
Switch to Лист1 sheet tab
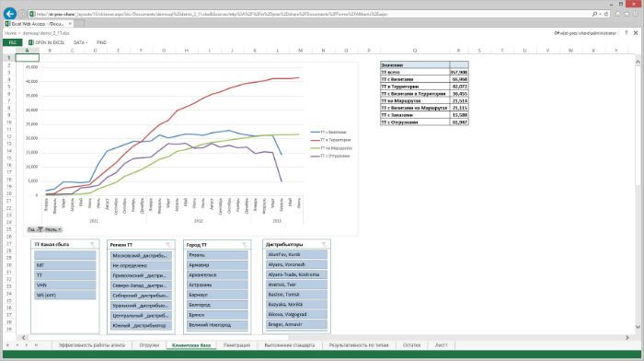[x=441, y=345]
